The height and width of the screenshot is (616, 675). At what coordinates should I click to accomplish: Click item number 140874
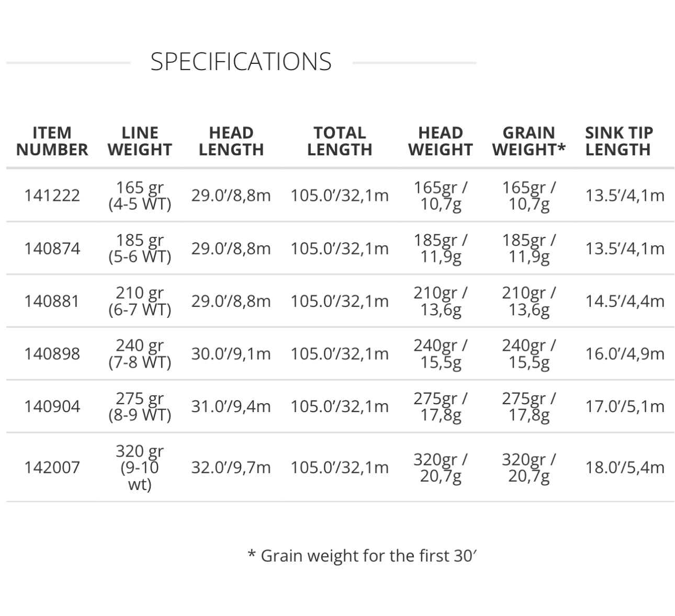[52, 248]
